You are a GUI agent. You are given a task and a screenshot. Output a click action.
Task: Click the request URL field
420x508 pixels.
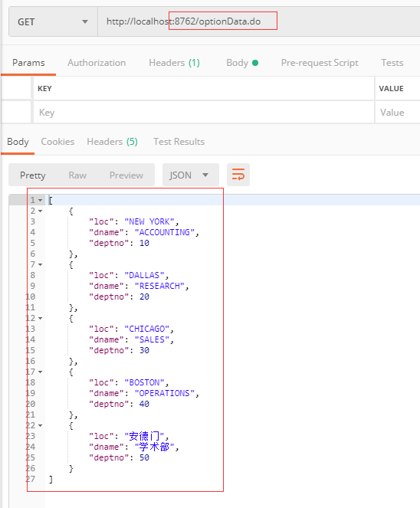(258, 21)
